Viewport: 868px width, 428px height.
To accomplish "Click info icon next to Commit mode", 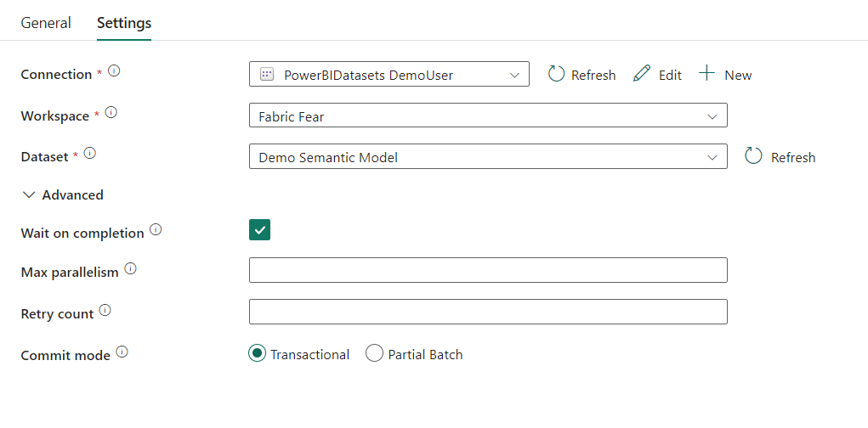I will (x=122, y=352).
